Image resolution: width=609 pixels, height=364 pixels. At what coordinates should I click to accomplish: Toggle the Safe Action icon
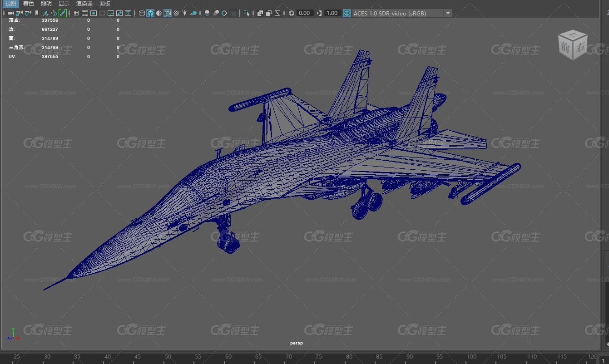(119, 13)
